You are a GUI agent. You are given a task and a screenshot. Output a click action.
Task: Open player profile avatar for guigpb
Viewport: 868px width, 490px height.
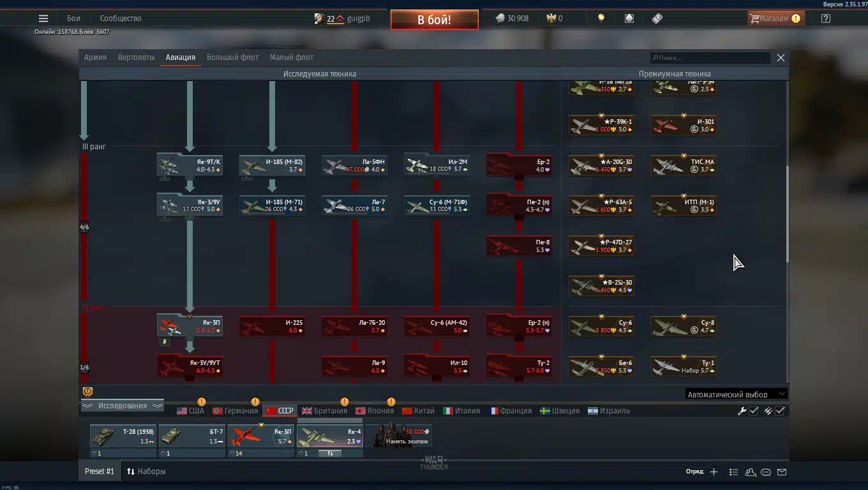pyautogui.click(x=319, y=19)
